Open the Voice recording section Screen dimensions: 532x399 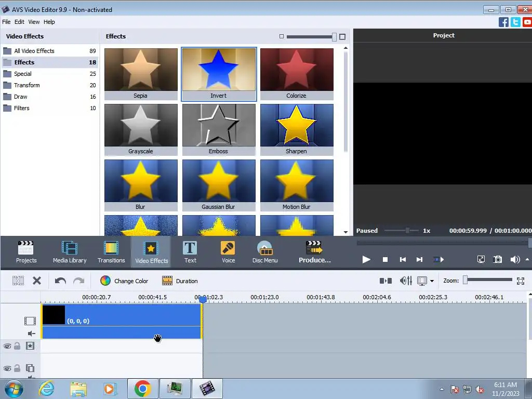tap(228, 252)
